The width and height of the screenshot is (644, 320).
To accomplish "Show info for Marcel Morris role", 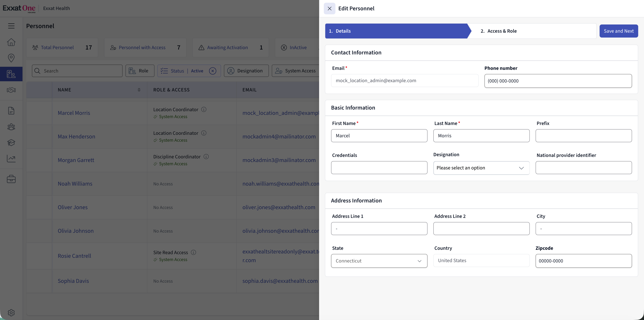I will tap(204, 109).
